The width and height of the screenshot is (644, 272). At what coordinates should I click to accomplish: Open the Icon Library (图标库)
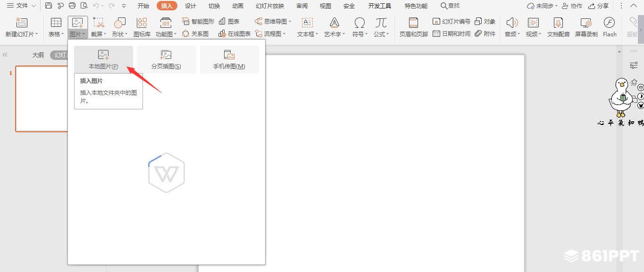point(142,27)
